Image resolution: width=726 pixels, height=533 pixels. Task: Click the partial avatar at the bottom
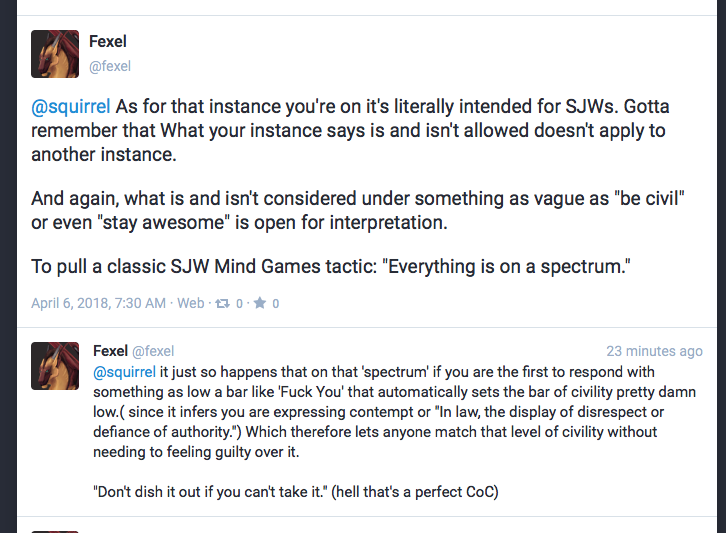55,529
